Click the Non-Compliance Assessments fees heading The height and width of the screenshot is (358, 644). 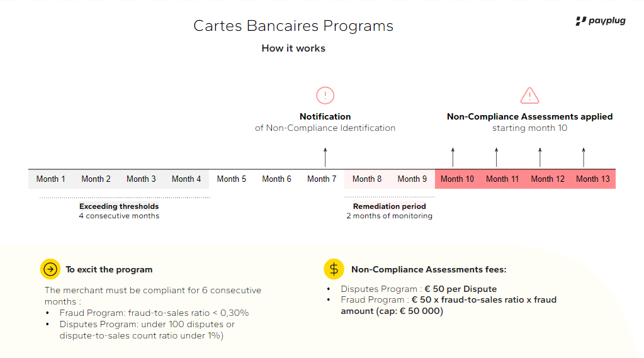click(x=428, y=269)
